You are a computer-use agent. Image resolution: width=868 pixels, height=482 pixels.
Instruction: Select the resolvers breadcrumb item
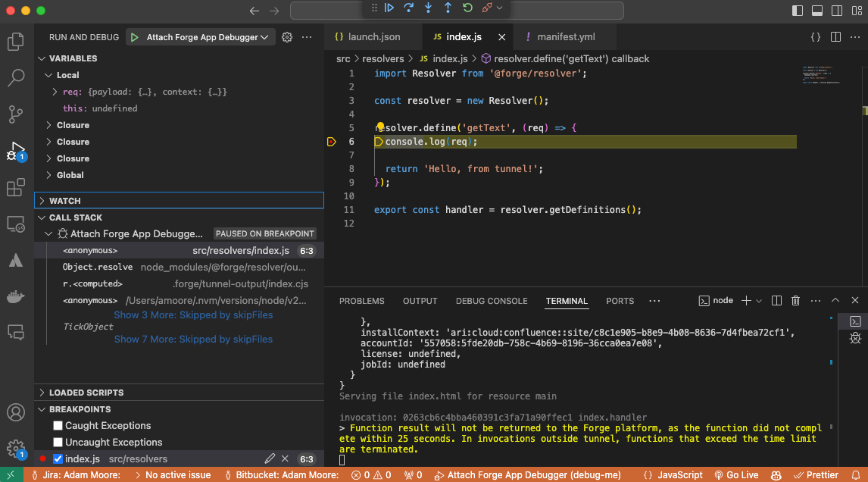(x=383, y=58)
